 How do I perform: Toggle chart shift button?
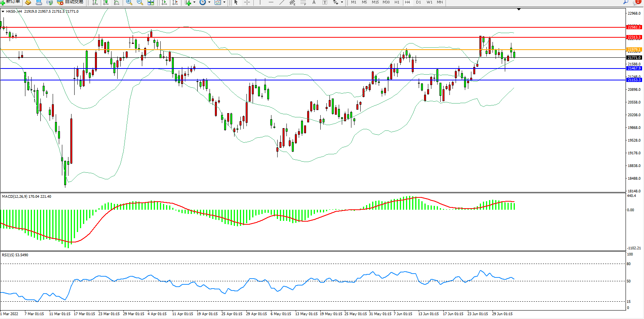[175, 2]
